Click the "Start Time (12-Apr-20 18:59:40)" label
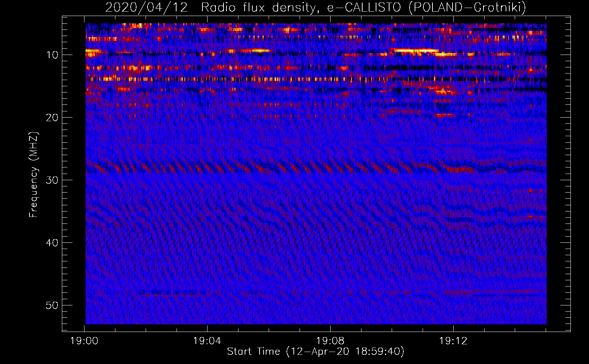 tap(316, 352)
